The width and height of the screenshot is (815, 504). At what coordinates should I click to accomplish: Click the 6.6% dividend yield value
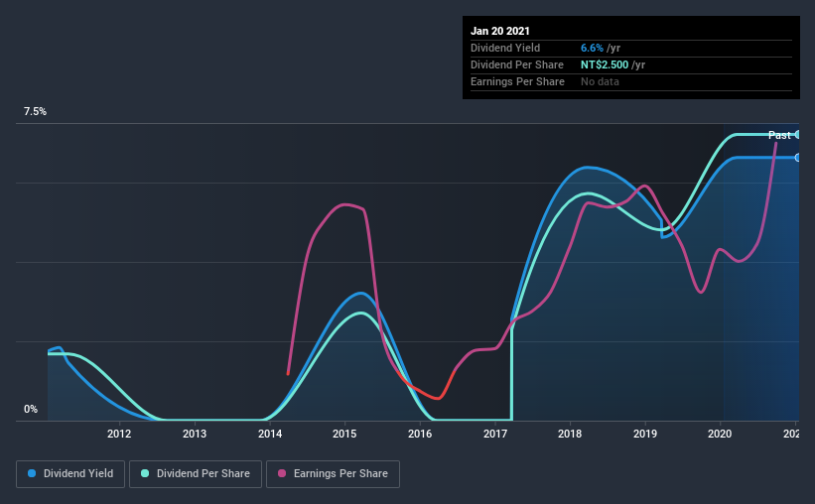coord(592,48)
